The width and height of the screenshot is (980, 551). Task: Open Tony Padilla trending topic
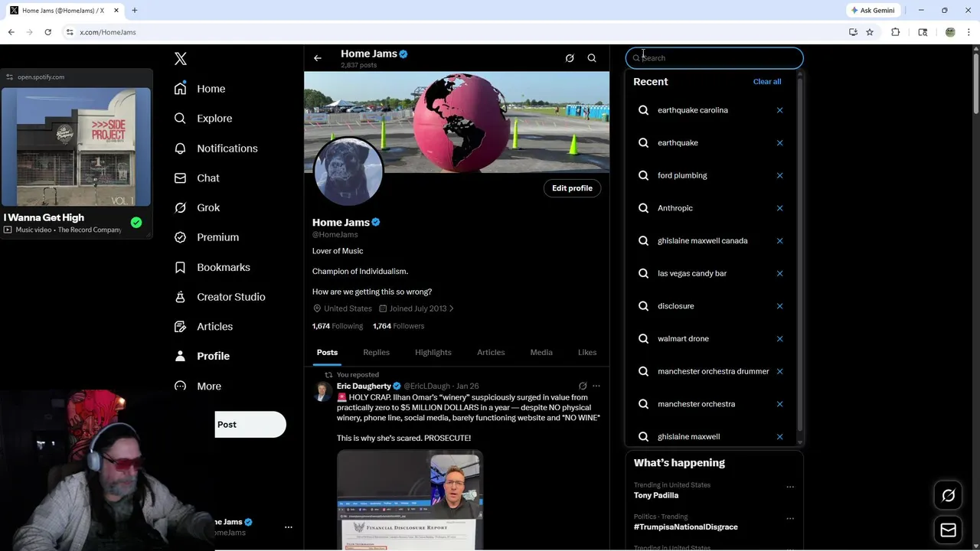click(656, 495)
